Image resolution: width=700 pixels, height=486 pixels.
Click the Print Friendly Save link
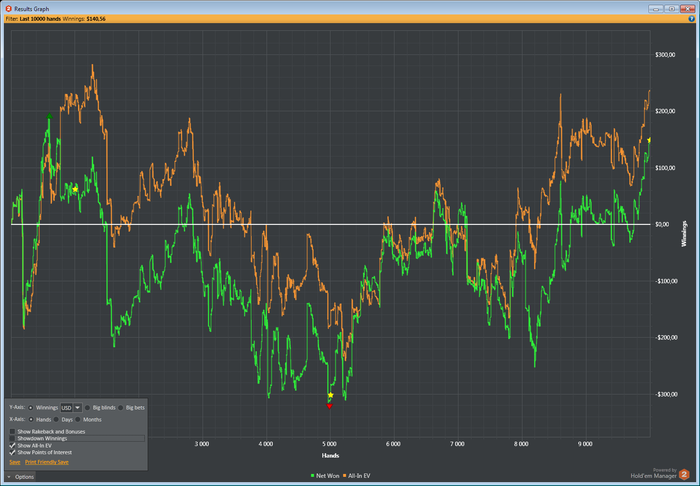tap(47, 462)
